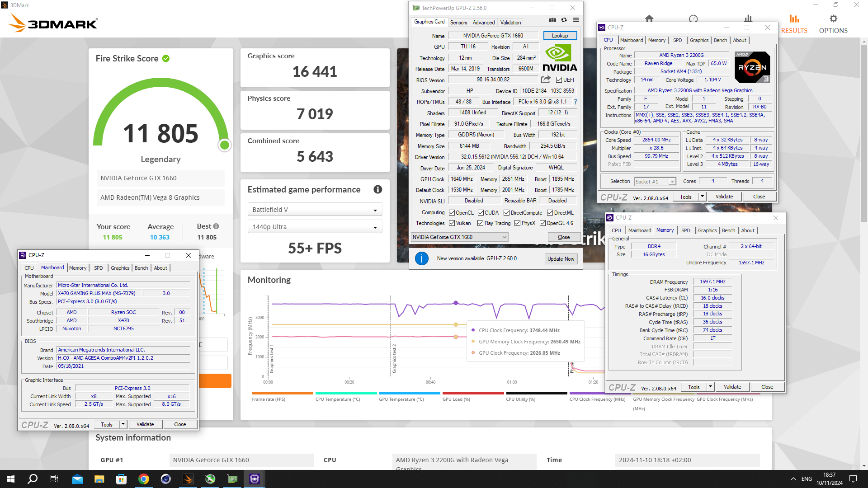Toggle CUDA checkbox in GPU-Z
Image resolution: width=868 pixels, height=488 pixels.
(x=481, y=213)
